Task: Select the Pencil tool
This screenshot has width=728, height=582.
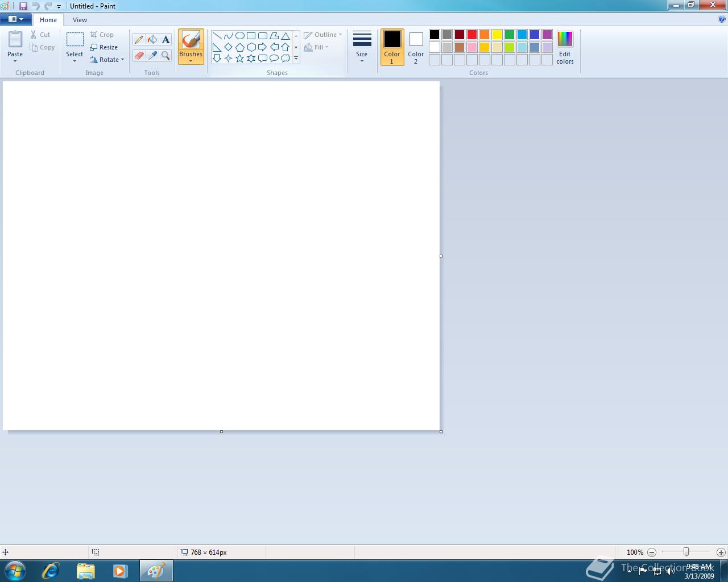Action: 139,40
